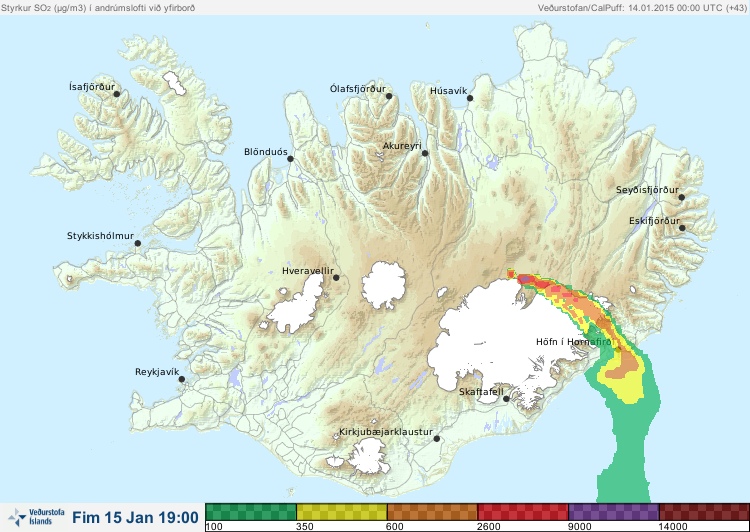Click the Eskifjörður town marker dot
Screen dimensions: 750x532
[x=682, y=228]
